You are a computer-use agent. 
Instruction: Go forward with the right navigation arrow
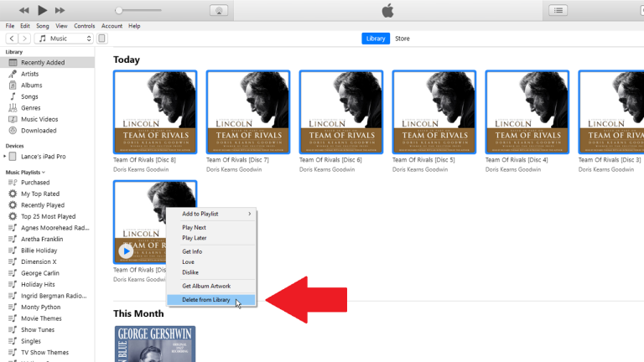pyautogui.click(x=24, y=39)
